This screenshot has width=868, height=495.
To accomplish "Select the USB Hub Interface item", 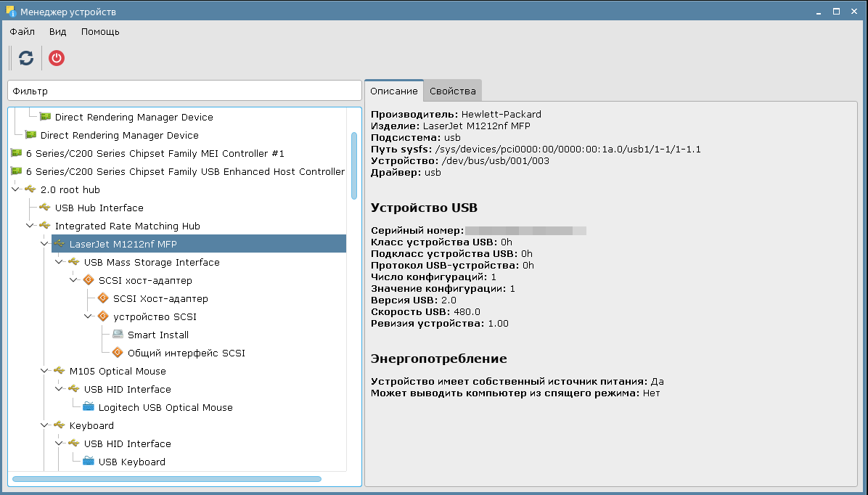I will (x=99, y=208).
